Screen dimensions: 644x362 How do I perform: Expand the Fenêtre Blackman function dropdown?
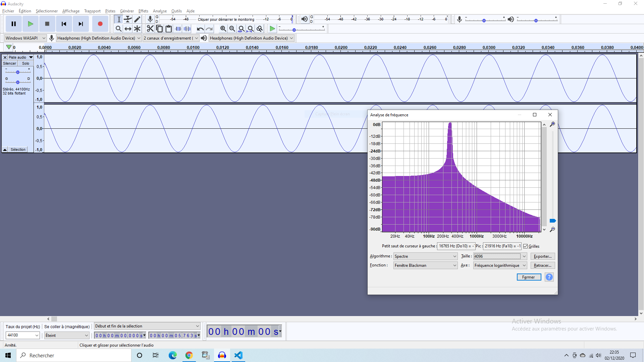point(425,265)
